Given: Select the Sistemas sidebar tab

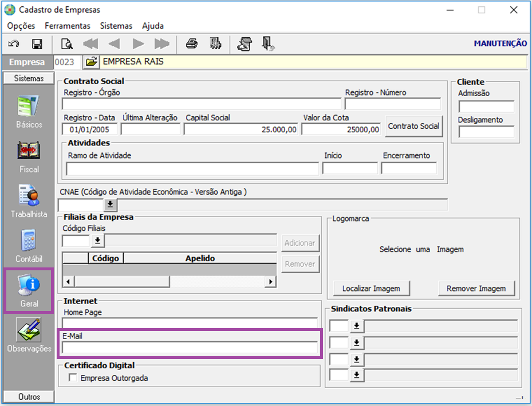Looking at the screenshot, I should click(29, 78).
